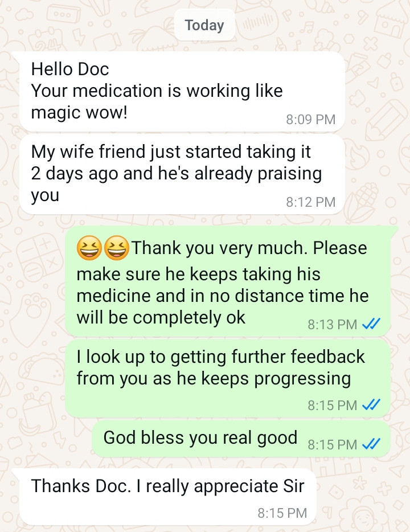Click read ticks on 'further feedback' message
The width and height of the screenshot is (410, 532).
coord(371,404)
